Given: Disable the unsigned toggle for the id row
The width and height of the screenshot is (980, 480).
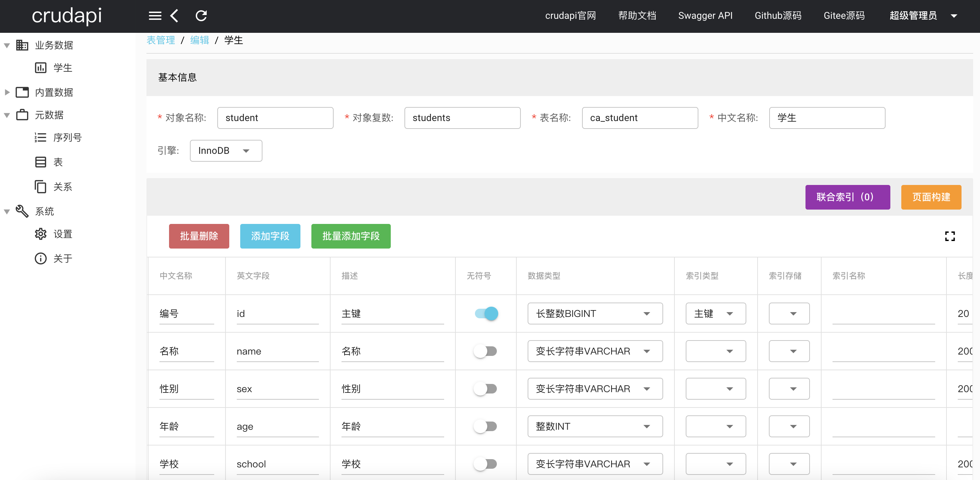Looking at the screenshot, I should (x=486, y=314).
